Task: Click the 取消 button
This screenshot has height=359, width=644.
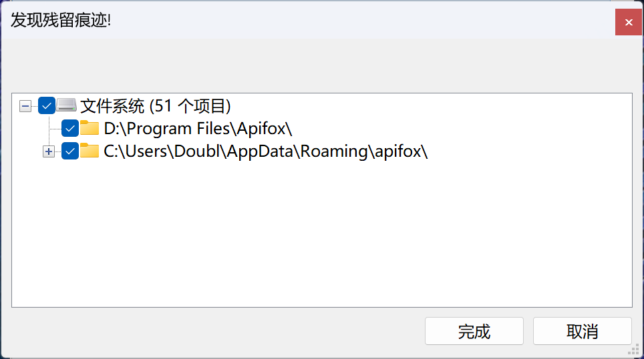Action: tap(583, 331)
